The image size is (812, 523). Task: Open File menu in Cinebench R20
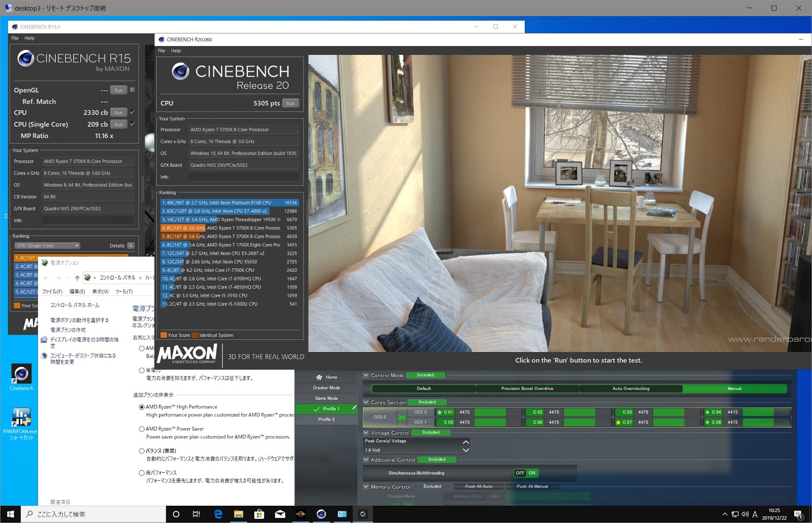[161, 51]
